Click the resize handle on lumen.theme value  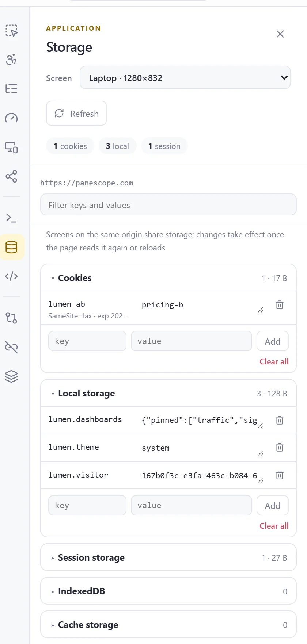click(261, 453)
